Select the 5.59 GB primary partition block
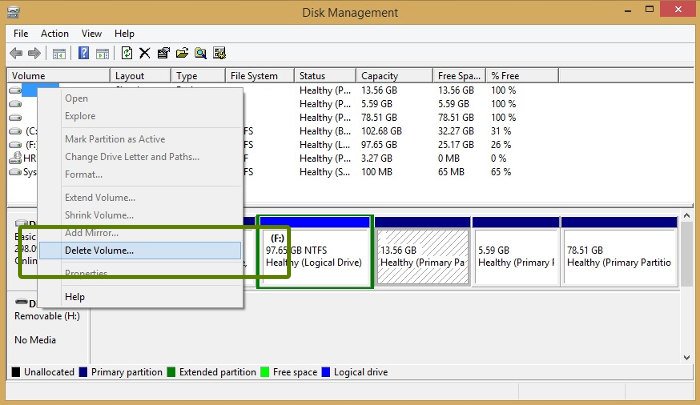The width and height of the screenshot is (700, 405). [x=516, y=251]
